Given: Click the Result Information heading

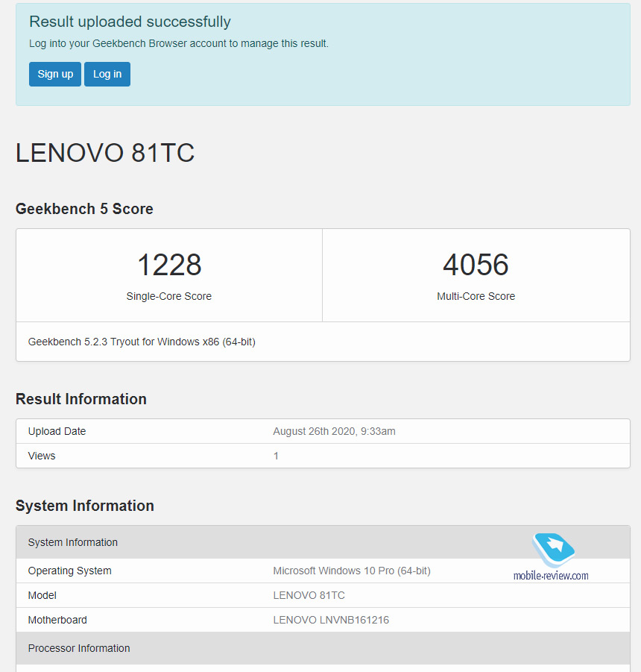Looking at the screenshot, I should [x=81, y=399].
